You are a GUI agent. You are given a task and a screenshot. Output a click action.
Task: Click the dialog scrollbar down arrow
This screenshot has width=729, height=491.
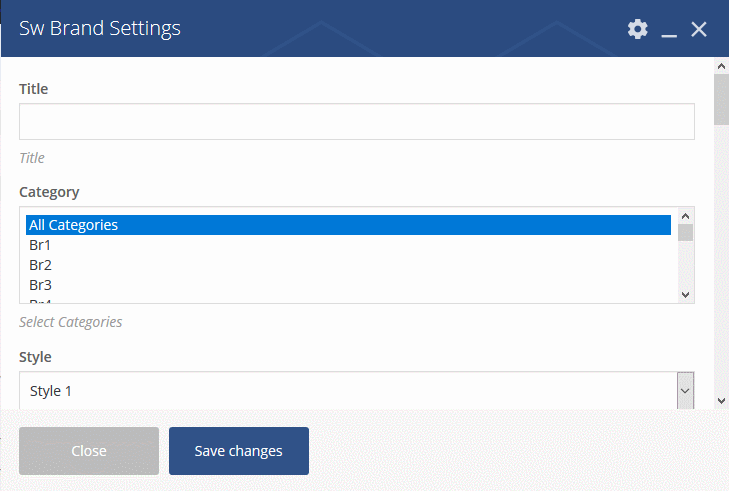click(x=721, y=401)
